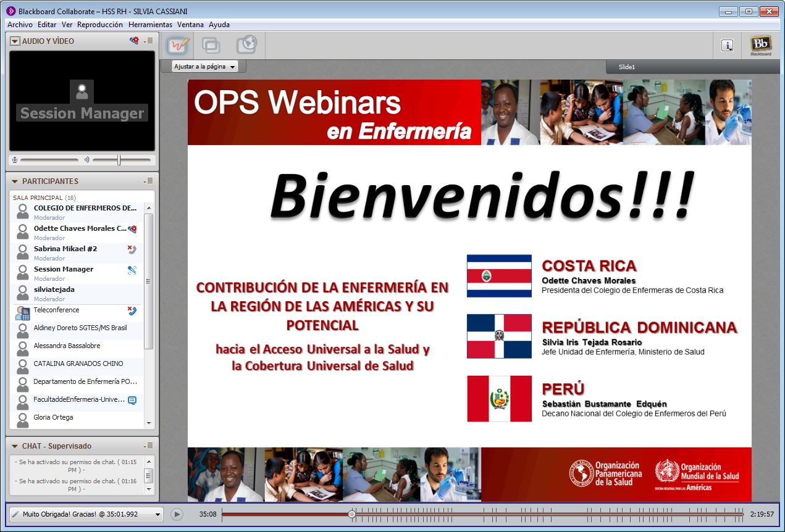This screenshot has height=532, width=785.
Task: Click the information icon in toolbar
Action: (x=727, y=45)
